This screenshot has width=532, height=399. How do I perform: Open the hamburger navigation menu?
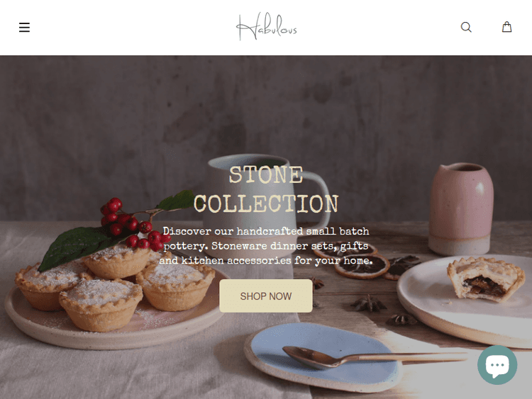[x=24, y=27]
